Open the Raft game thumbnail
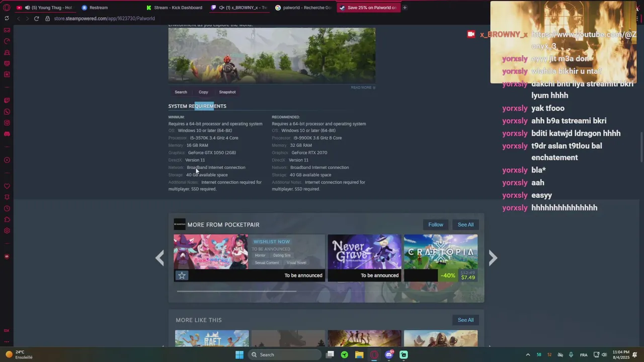The image size is (644, 362). coord(212,338)
